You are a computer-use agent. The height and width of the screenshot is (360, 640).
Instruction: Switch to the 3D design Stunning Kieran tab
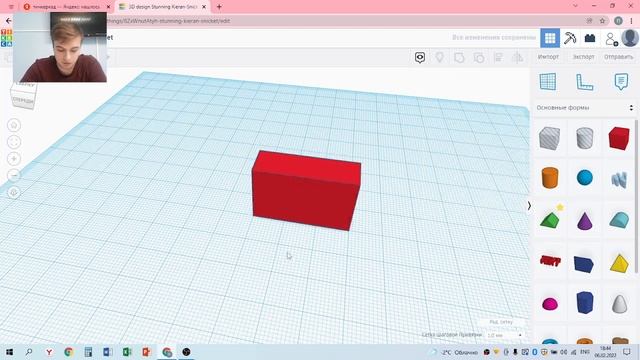pyautogui.click(x=162, y=7)
